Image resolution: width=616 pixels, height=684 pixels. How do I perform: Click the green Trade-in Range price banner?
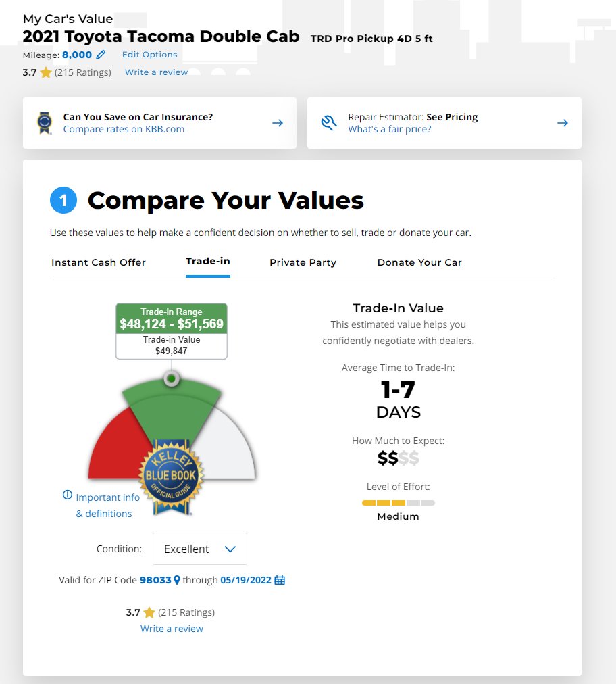click(x=172, y=318)
